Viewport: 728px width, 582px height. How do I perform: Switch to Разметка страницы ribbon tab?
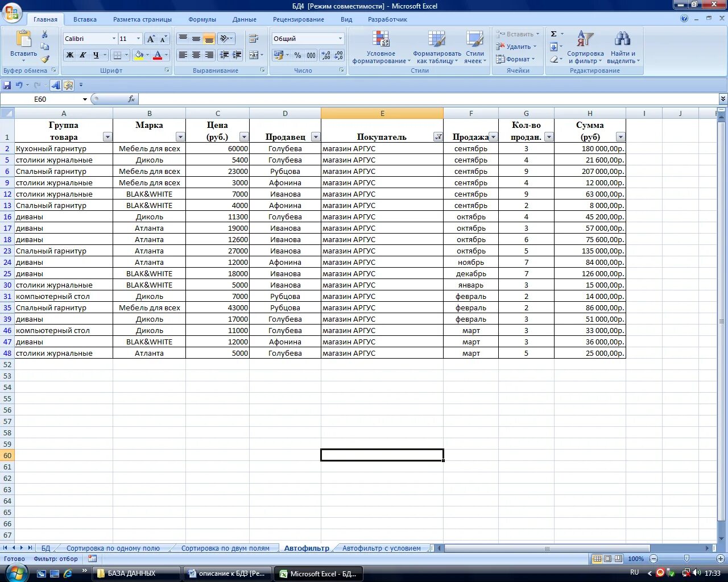pyautogui.click(x=142, y=19)
